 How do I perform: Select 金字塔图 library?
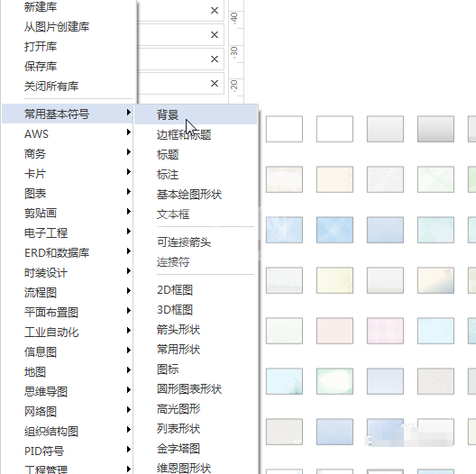[197, 448]
